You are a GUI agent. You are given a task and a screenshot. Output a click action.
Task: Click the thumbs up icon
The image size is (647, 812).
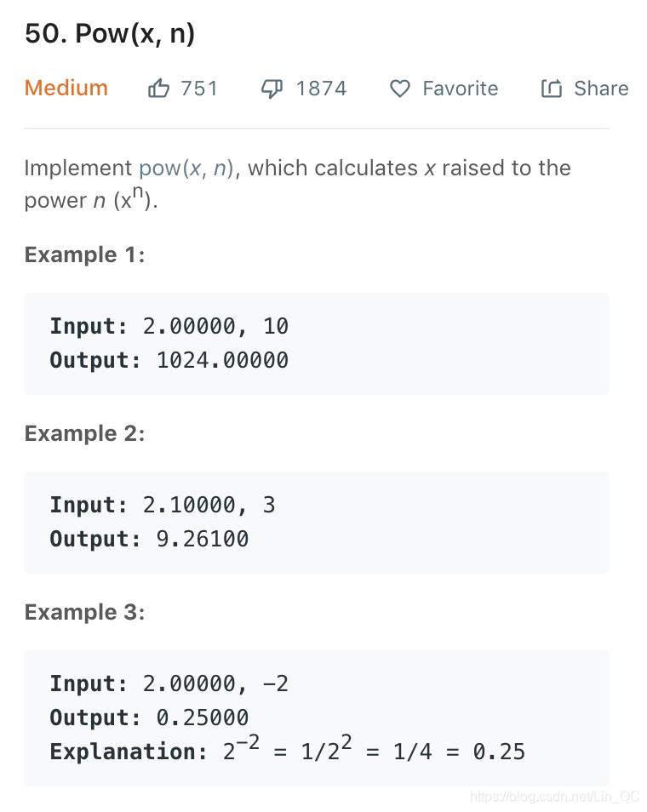[157, 88]
